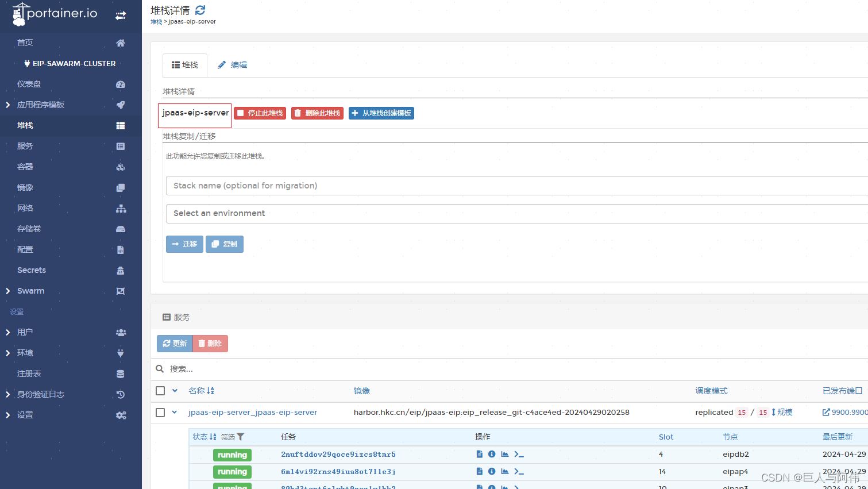Image resolution: width=868 pixels, height=489 pixels.
Task: Open inspect info icon for task 6ml4vi92rns49iua8ot711e3j
Action: tap(492, 471)
